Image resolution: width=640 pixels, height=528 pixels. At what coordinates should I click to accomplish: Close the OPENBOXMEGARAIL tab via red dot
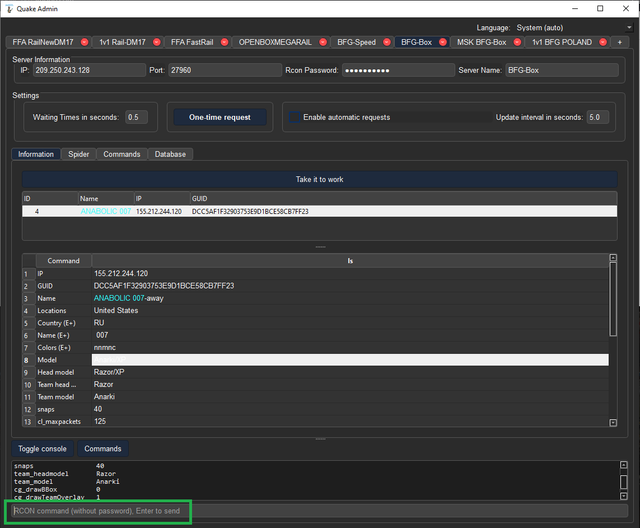(x=323, y=42)
